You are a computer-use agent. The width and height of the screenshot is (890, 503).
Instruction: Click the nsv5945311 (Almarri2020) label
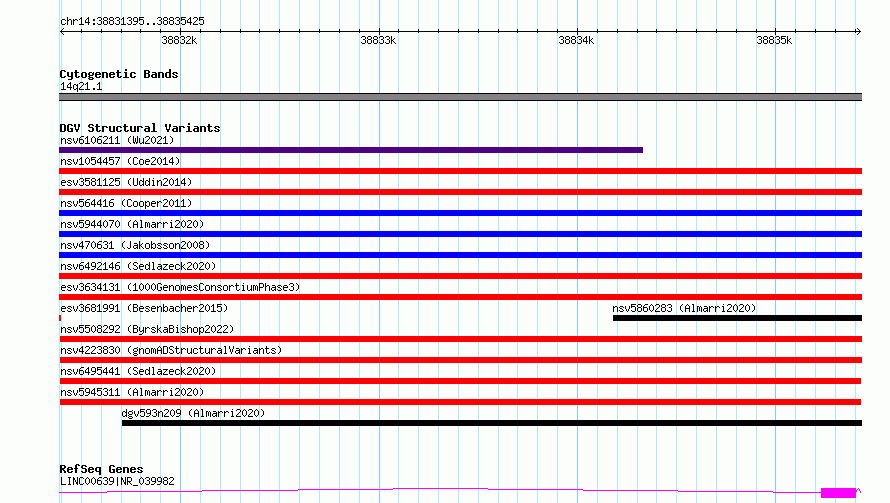132,392
